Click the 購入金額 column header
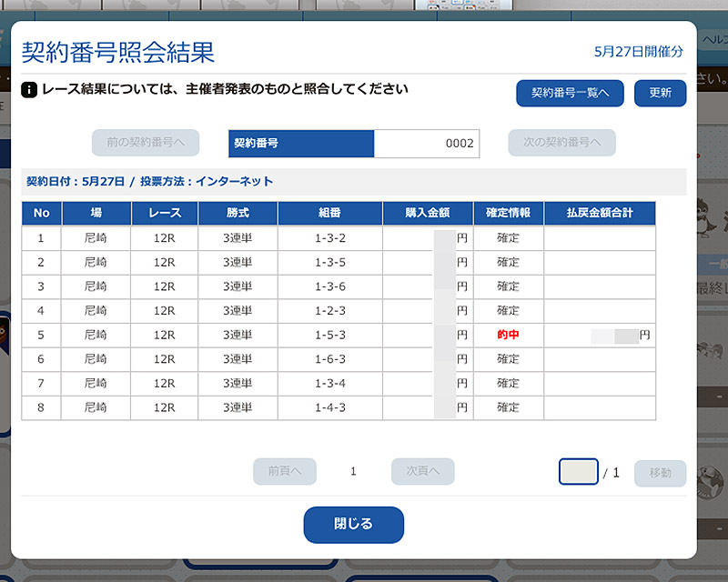The width and height of the screenshot is (728, 582). pyautogui.click(x=428, y=214)
